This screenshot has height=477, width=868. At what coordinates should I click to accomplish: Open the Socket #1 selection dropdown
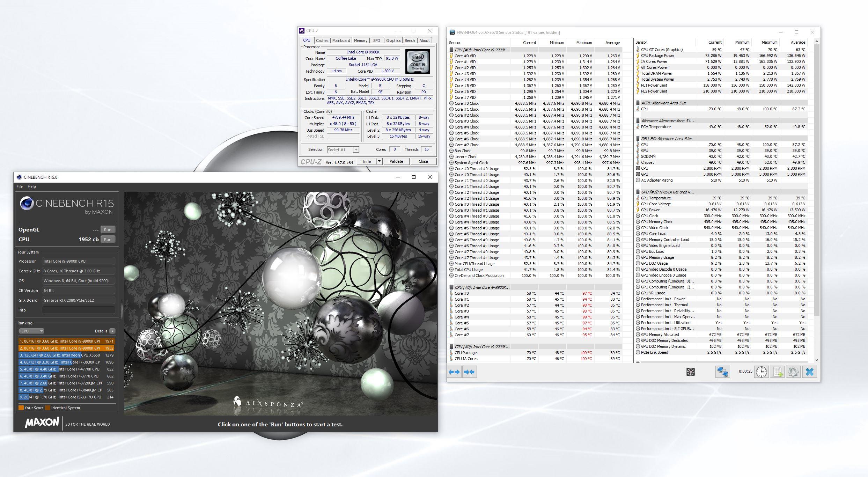pyautogui.click(x=343, y=150)
